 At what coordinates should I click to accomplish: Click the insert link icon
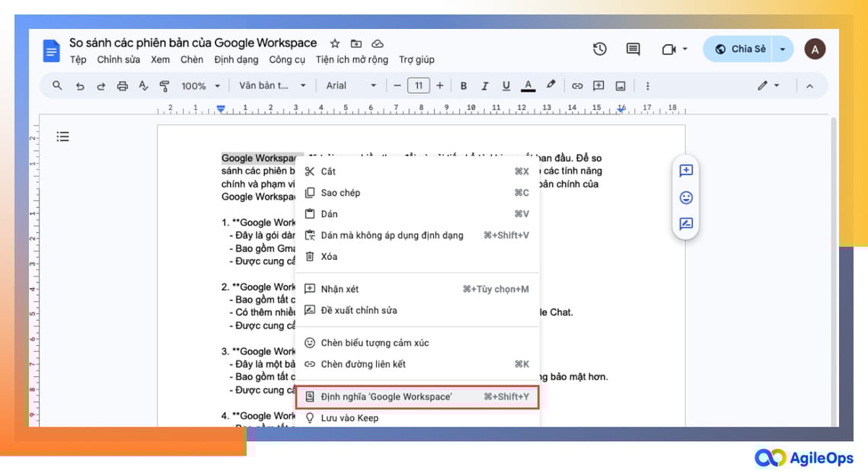(577, 85)
